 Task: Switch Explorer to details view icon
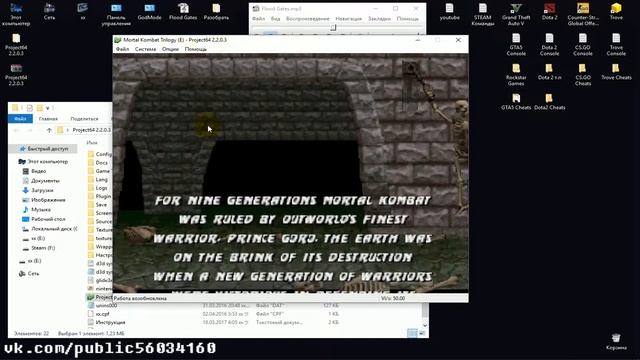[x=412, y=333]
